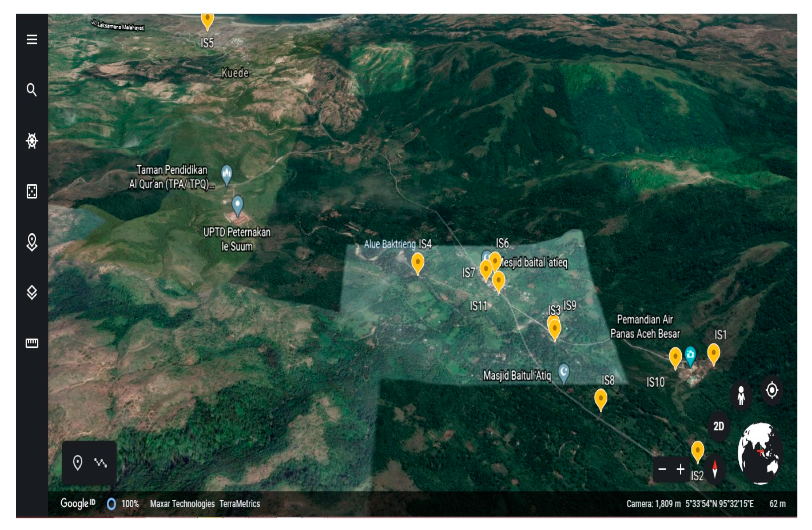The height and width of the screenshot is (530, 812).
Task: Open Projects pin icon in sidebar
Action: [32, 242]
